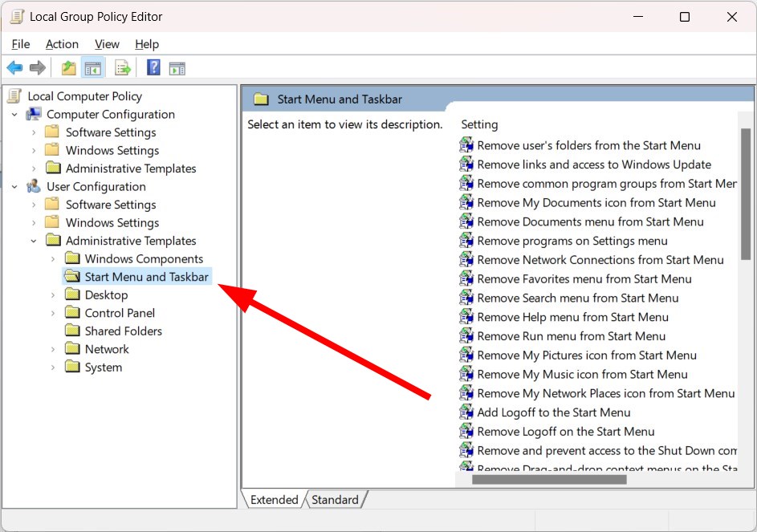Click the Back arrow in the toolbar
This screenshot has width=757, height=532.
coord(14,68)
